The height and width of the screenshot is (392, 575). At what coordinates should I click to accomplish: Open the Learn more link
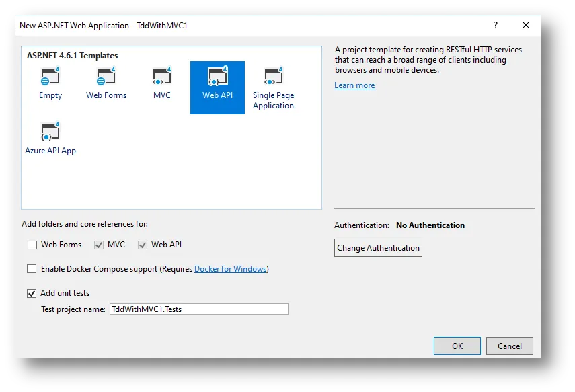(x=354, y=85)
